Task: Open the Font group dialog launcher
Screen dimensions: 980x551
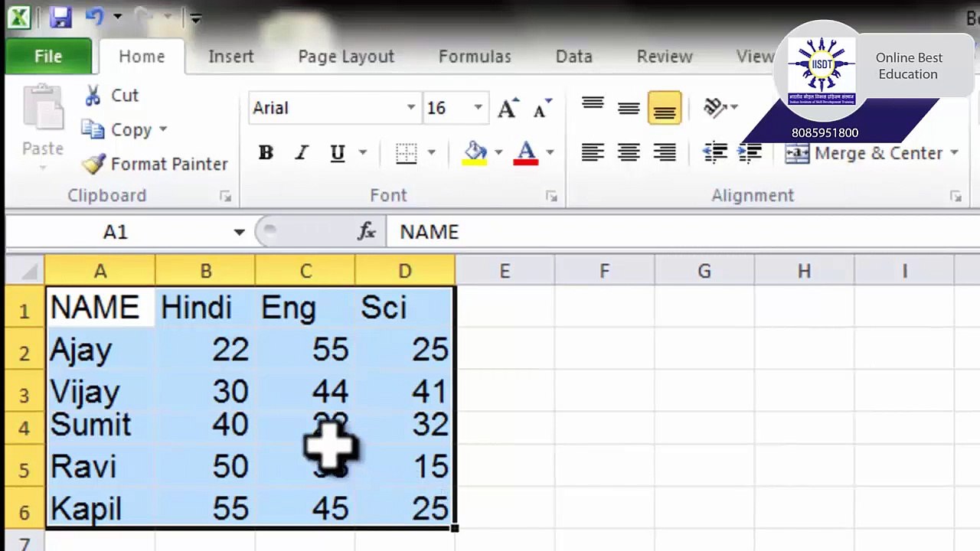Action: click(x=551, y=197)
